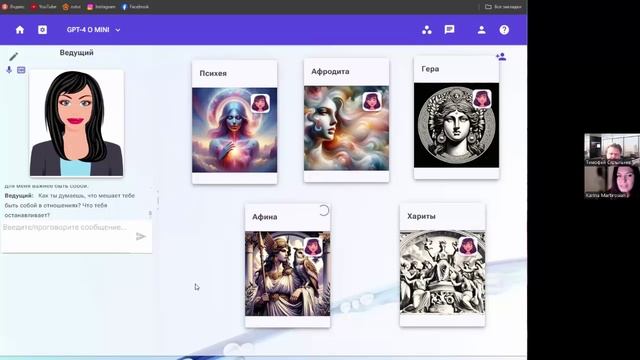This screenshot has height=360, width=640.
Task: Select the Ведущий avatar picture
Action: click(76, 123)
